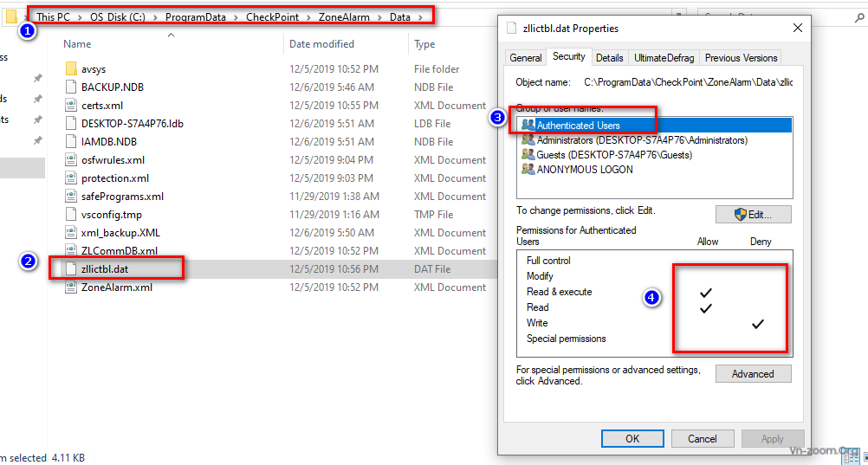This screenshot has width=868, height=465.
Task: Select the Administrators group entry
Action: coord(641,140)
